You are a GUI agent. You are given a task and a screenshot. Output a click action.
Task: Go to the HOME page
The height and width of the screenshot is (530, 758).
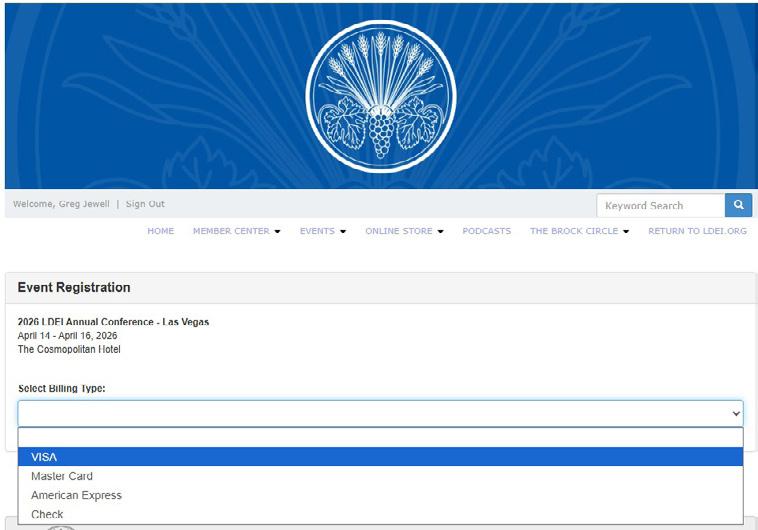(x=160, y=231)
